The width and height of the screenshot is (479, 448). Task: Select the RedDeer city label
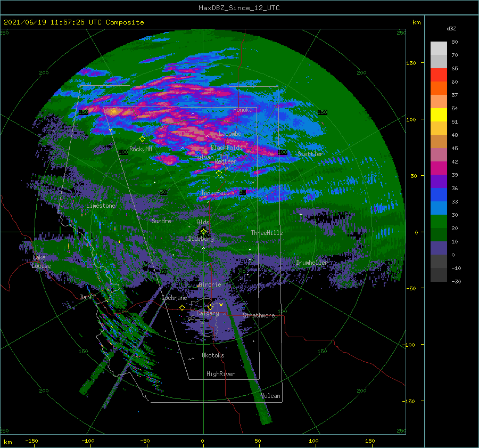[226, 161]
